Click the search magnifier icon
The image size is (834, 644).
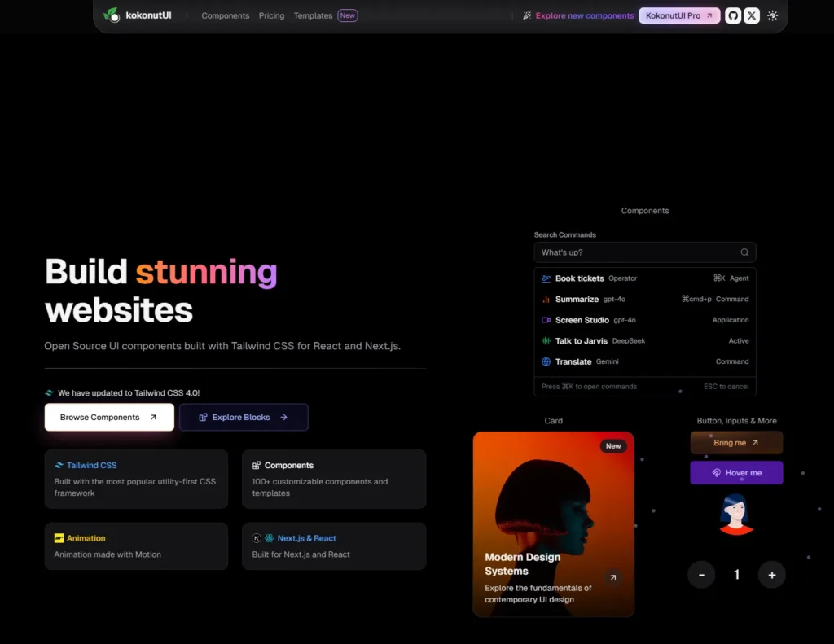click(744, 252)
